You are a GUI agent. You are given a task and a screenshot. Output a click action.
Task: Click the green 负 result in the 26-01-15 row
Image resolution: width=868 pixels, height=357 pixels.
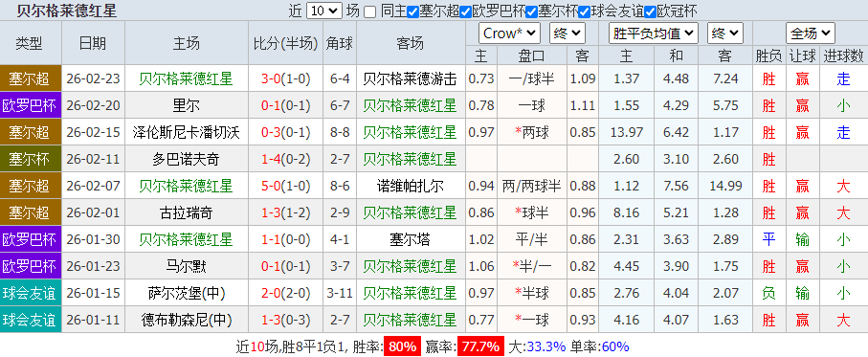click(x=768, y=292)
